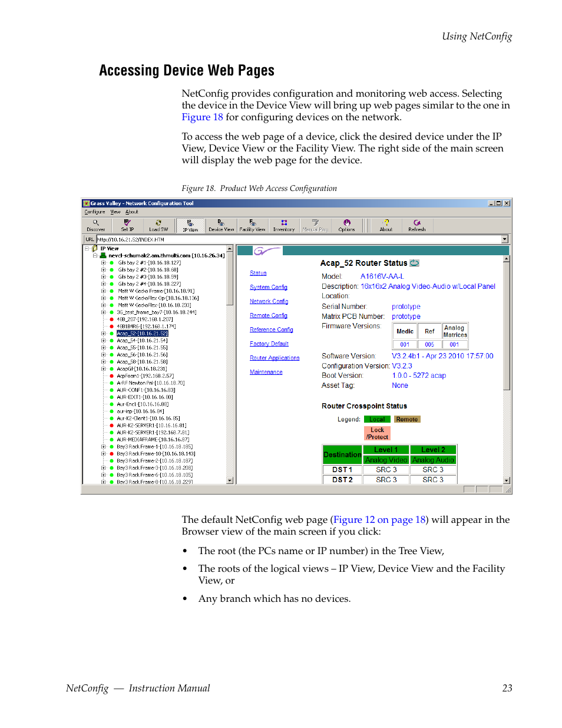Open the Reference Config link
The image size is (562, 728).
tap(272, 330)
